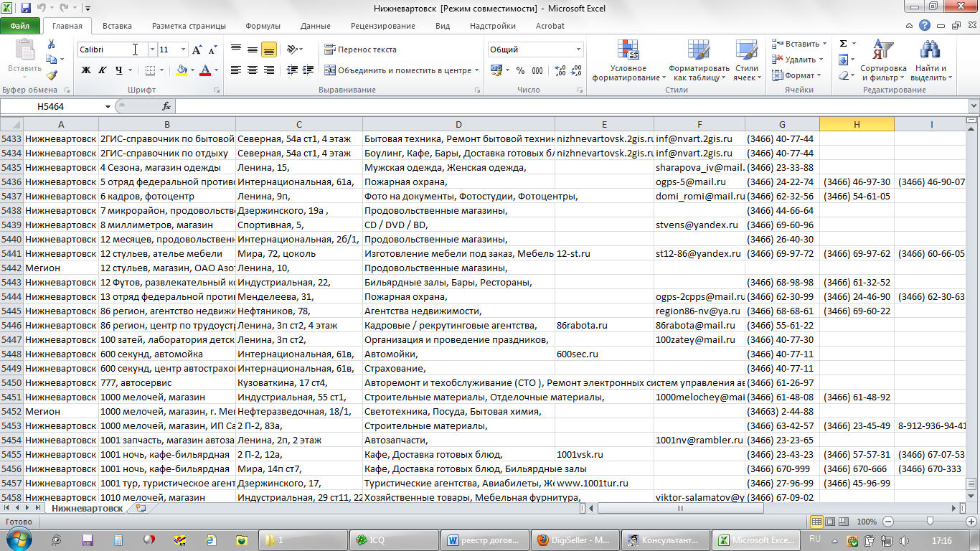Apply the yellow fill color bucket

pos(182,70)
